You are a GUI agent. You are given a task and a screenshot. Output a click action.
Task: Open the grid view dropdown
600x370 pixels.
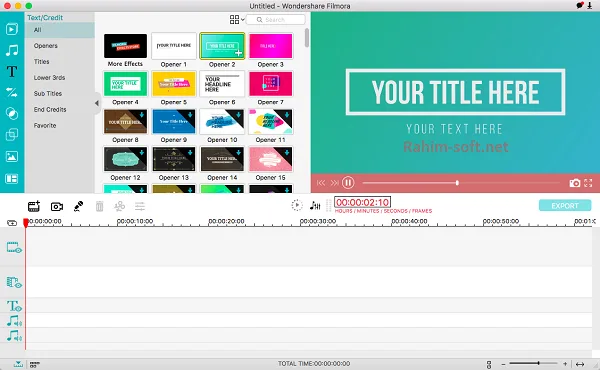pos(237,20)
